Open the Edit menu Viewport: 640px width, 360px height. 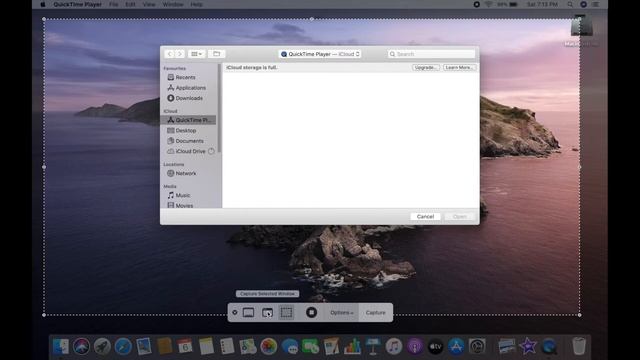[130, 4]
